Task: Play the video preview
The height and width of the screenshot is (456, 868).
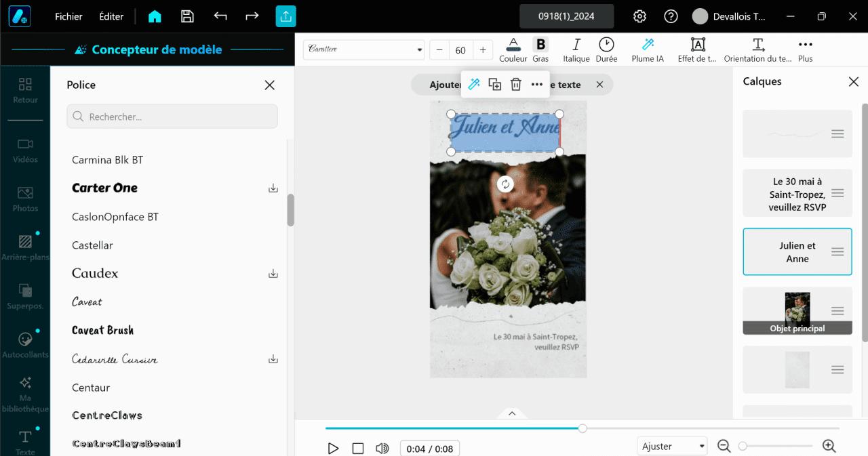Action: (x=333, y=448)
